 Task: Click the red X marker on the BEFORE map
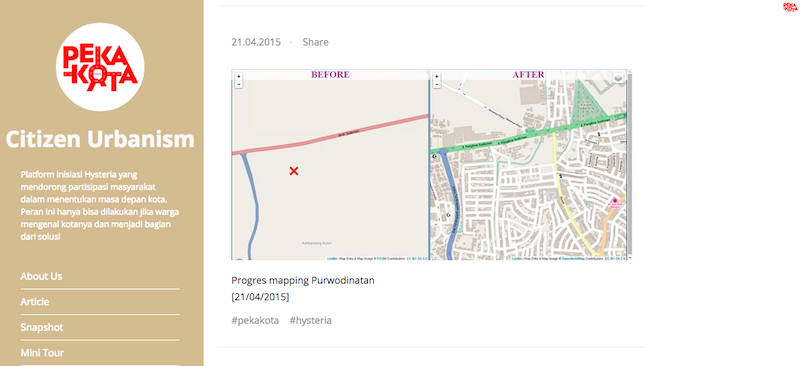293,171
